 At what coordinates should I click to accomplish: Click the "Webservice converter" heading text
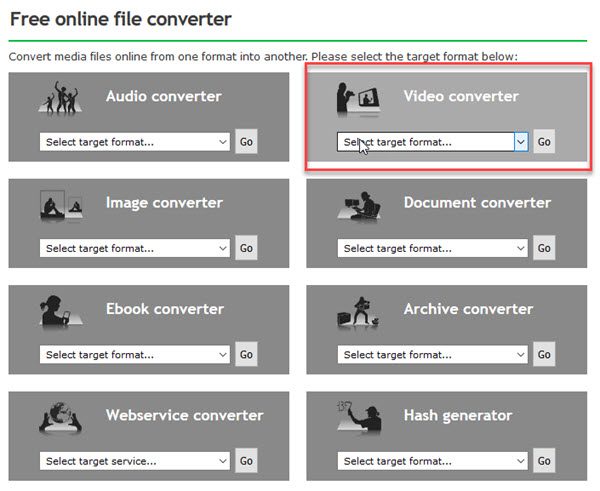coord(185,415)
